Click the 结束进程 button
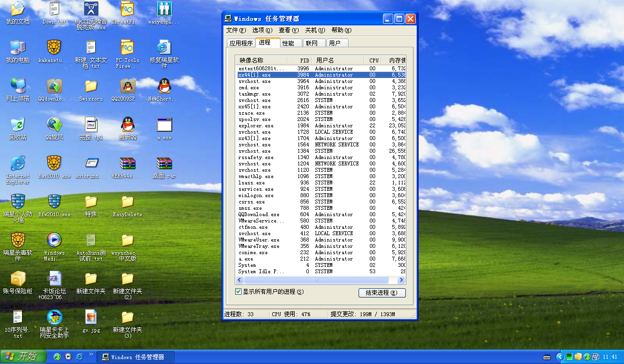624x364 pixels. tap(382, 293)
